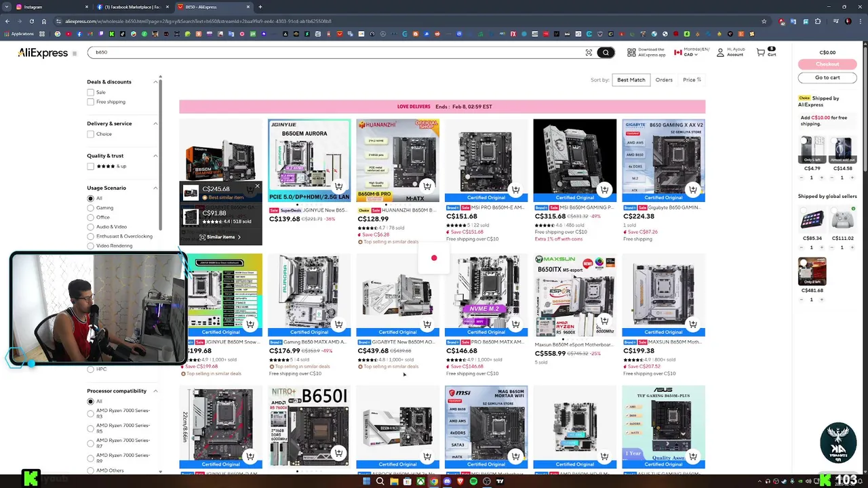The width and height of the screenshot is (868, 488).
Task: Open Spotify from the taskbar
Action: tap(473, 481)
